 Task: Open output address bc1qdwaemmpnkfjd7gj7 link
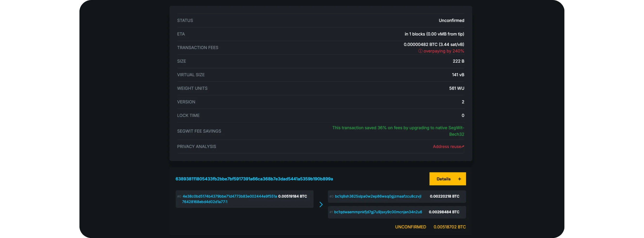378,212
